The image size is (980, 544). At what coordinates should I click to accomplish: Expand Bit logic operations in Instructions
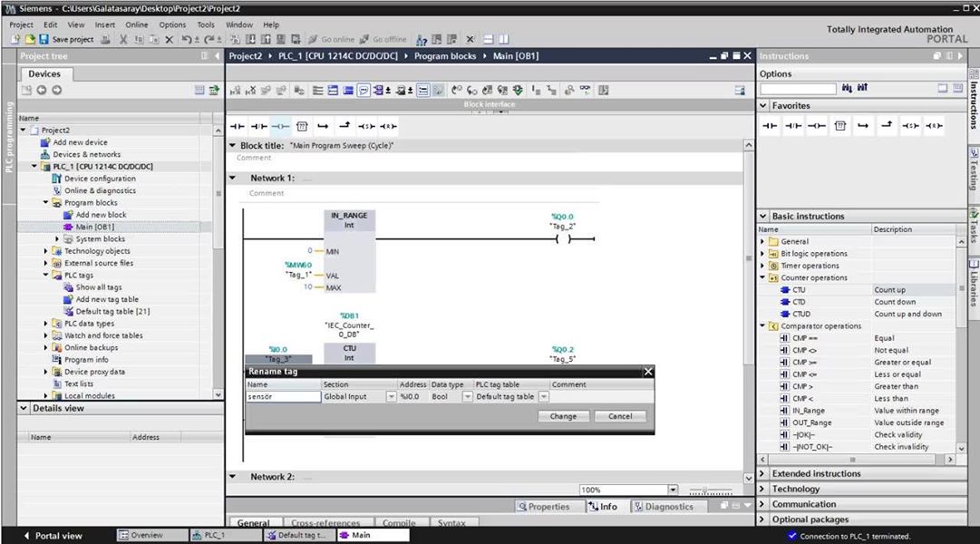tap(762, 254)
